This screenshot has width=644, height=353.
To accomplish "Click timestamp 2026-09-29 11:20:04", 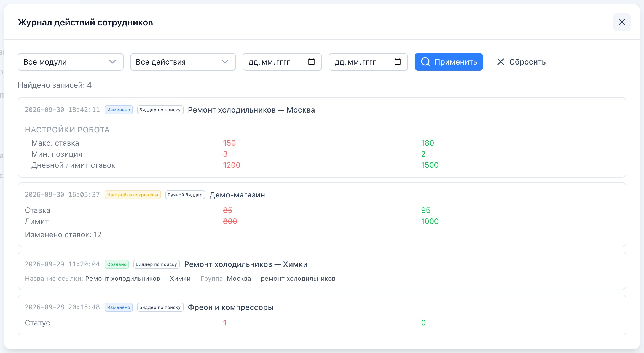I will [62, 264].
